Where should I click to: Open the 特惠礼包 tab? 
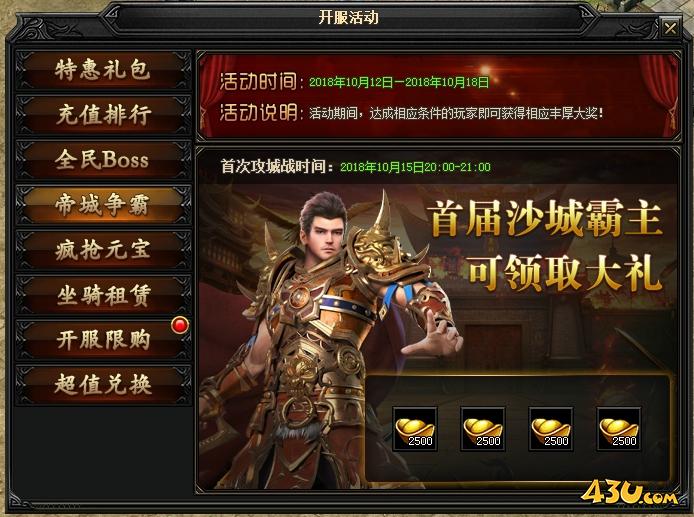[x=103, y=70]
